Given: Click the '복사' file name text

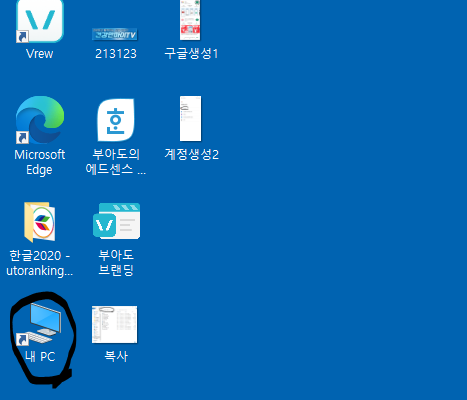Looking at the screenshot, I should 116,356.
